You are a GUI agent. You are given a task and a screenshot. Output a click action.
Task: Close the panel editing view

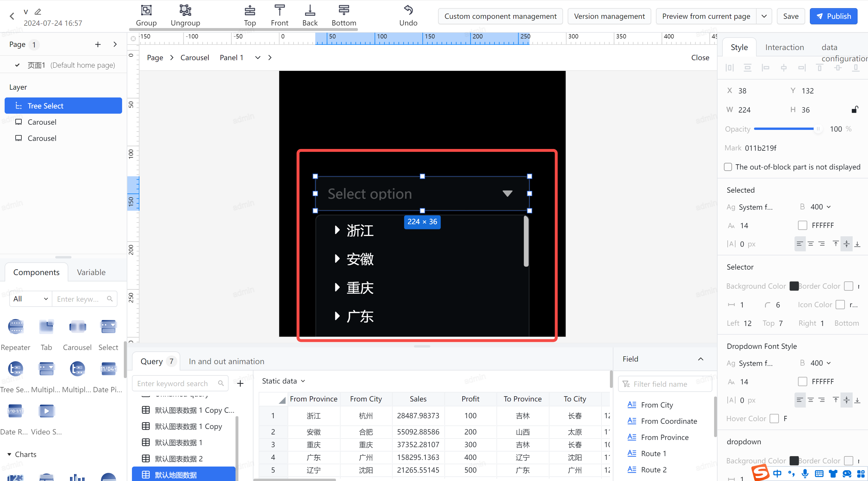700,58
